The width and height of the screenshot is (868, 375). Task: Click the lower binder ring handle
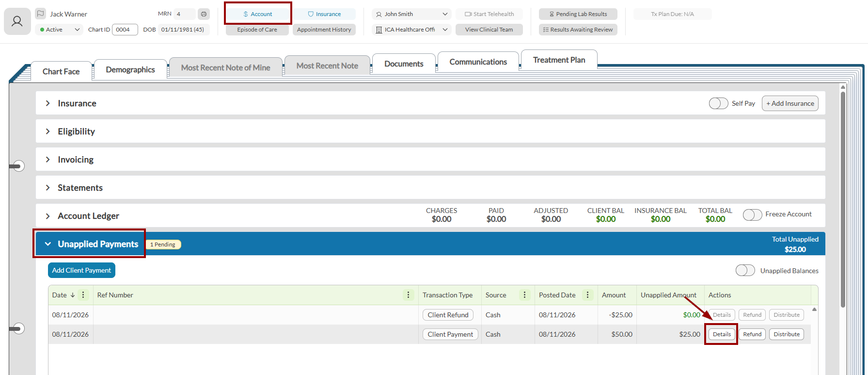(17, 328)
